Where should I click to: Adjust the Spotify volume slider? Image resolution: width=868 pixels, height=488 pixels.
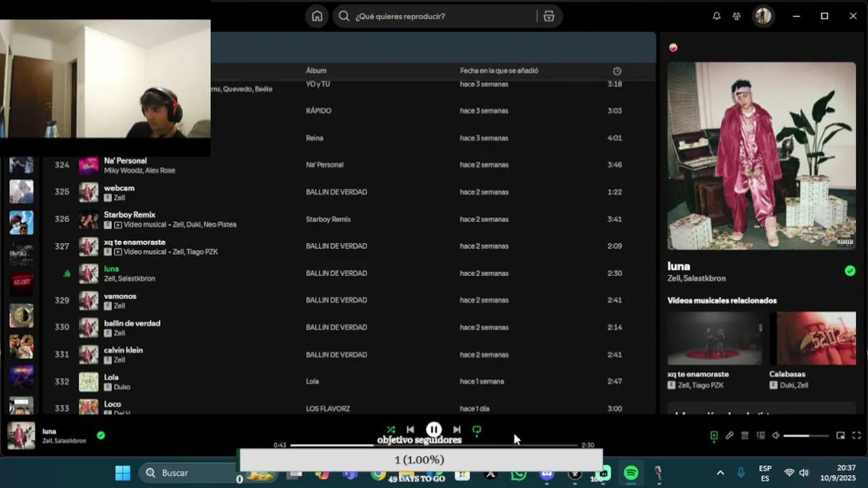point(806,436)
